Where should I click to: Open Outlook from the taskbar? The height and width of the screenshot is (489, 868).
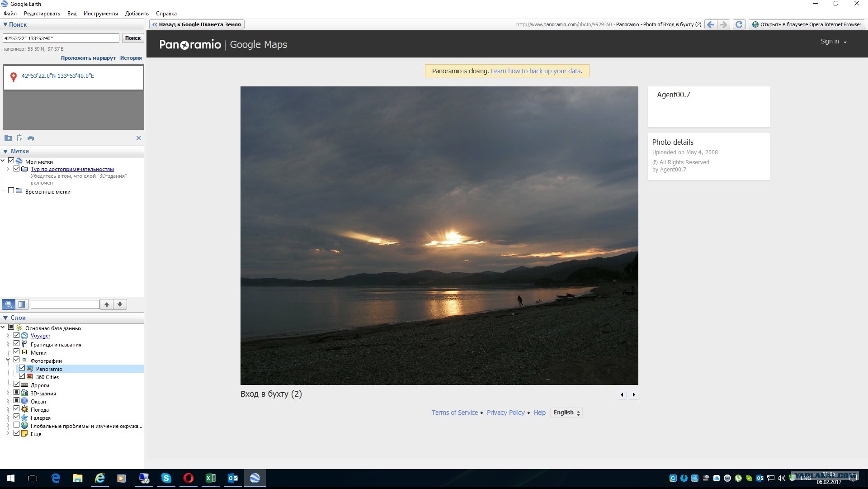pyautogui.click(x=233, y=478)
